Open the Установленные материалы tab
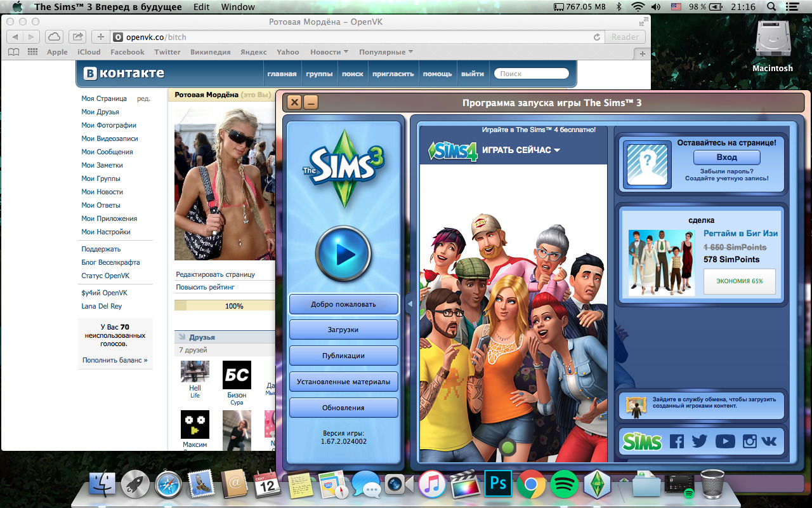 [x=343, y=382]
